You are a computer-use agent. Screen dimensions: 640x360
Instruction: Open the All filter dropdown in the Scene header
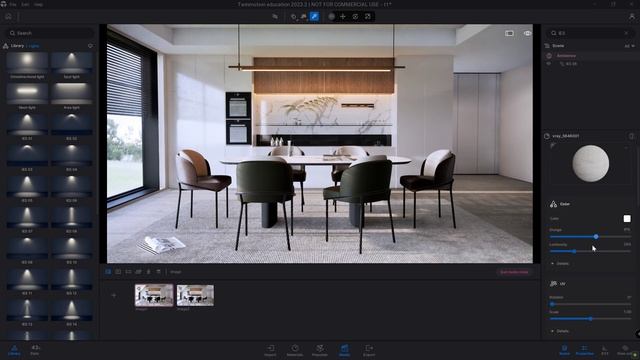pyautogui.click(x=629, y=46)
